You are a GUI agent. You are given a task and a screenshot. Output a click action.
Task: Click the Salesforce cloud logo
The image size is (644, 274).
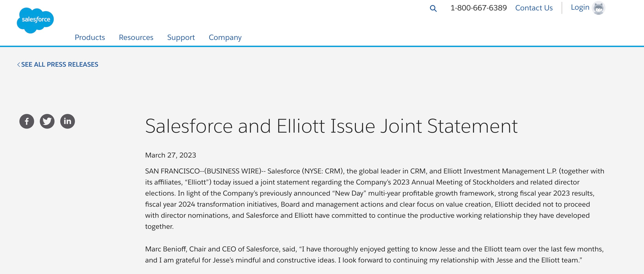pos(35,20)
